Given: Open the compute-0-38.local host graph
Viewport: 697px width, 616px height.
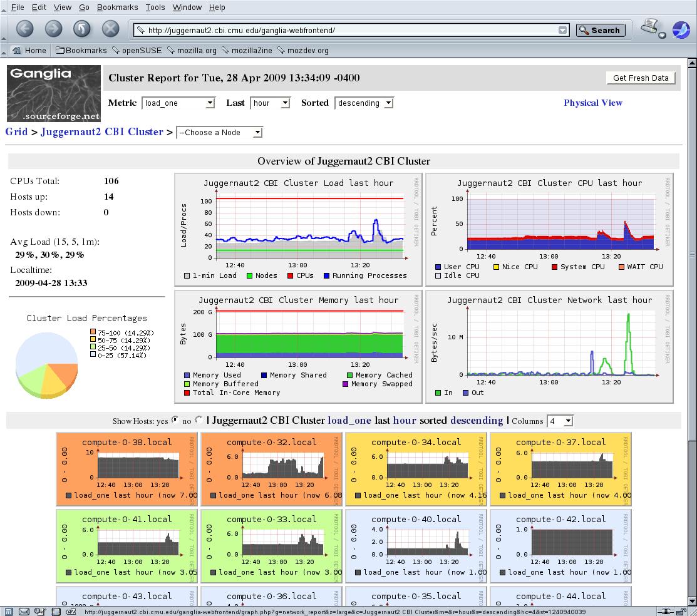Looking at the screenshot, I should pyautogui.click(x=127, y=469).
